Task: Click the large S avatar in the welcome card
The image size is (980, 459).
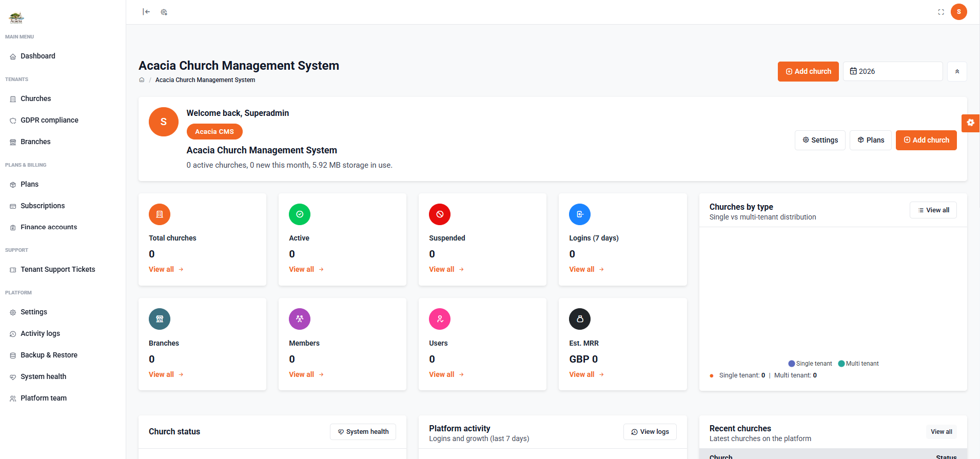Action: [164, 122]
